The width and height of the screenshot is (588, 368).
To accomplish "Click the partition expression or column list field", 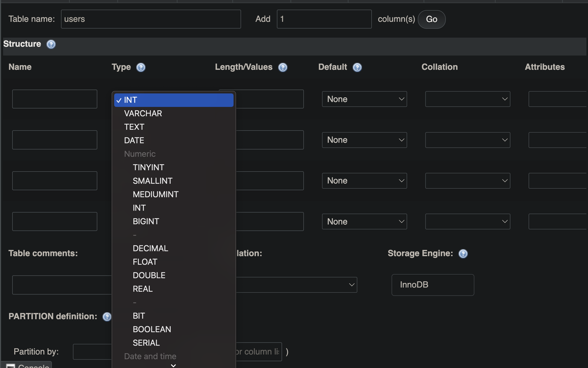I will click(x=259, y=352).
